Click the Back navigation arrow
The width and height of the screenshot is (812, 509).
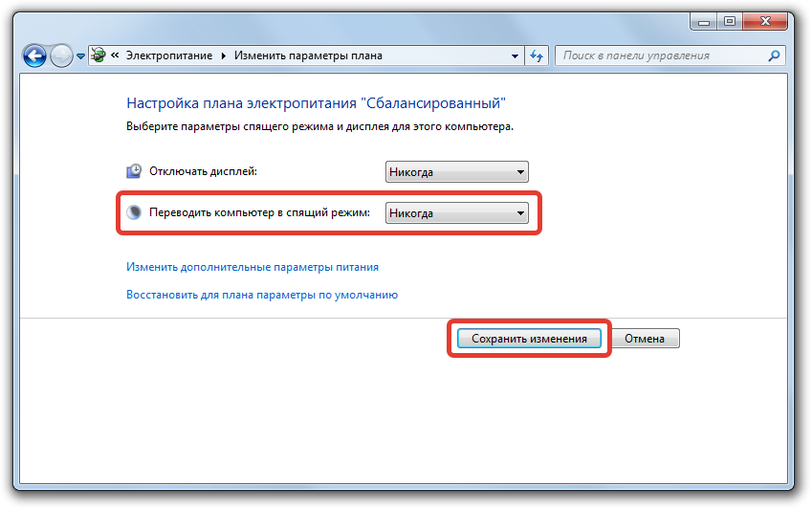coord(34,55)
